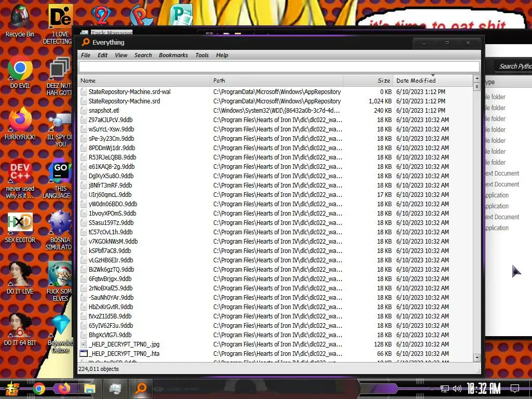Click the _HELP_DECRYPT_TPN0_.hta file icon

click(x=84, y=353)
